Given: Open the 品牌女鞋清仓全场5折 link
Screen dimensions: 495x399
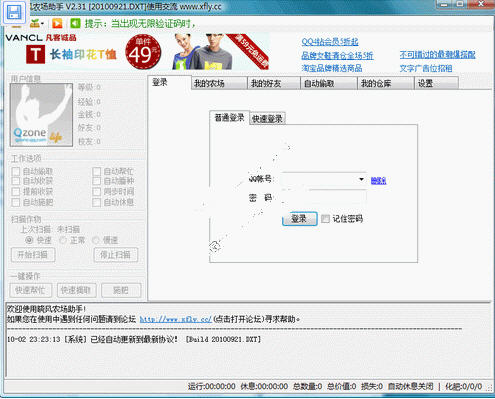Looking at the screenshot, I should pyautogui.click(x=337, y=55).
